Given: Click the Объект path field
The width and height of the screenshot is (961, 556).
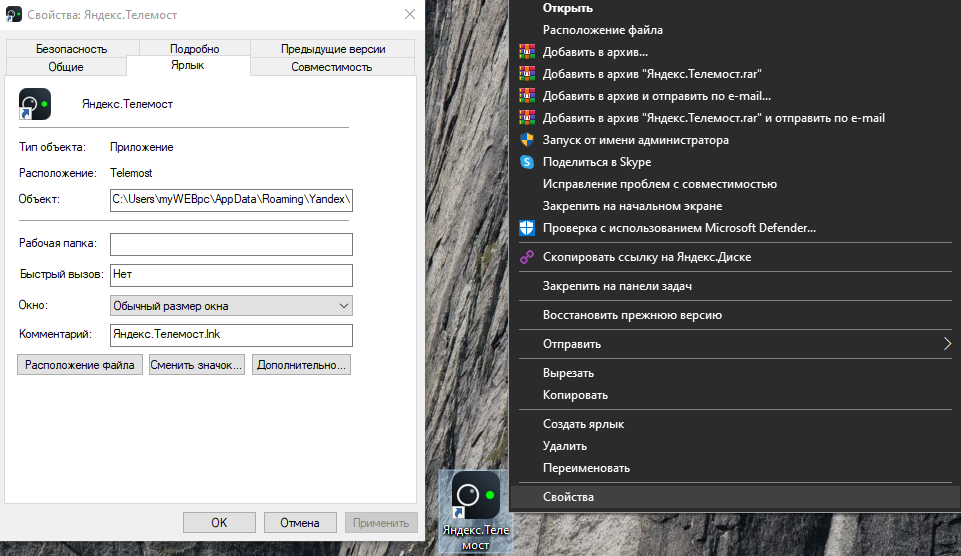Looking at the screenshot, I should [231, 200].
